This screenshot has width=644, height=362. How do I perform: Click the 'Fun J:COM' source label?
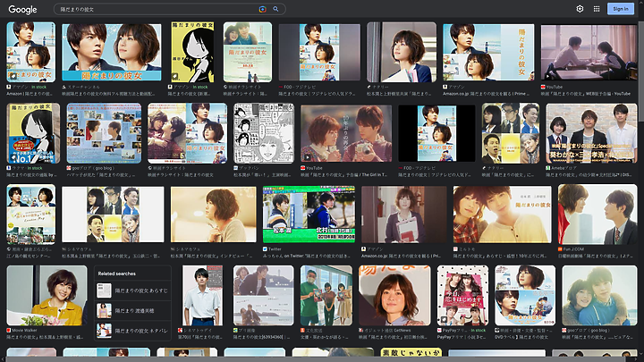click(571, 248)
